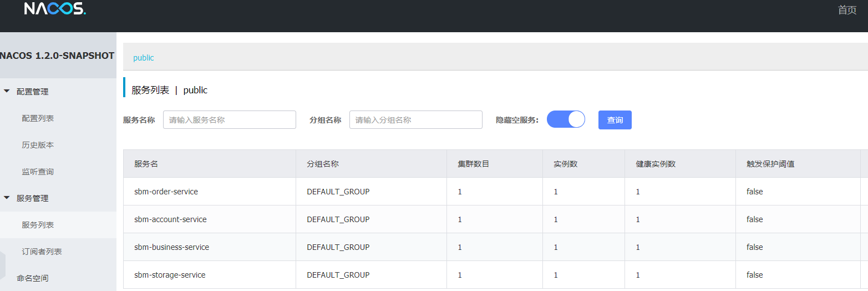
Task: Open the 首页 link in header
Action: [x=847, y=10]
